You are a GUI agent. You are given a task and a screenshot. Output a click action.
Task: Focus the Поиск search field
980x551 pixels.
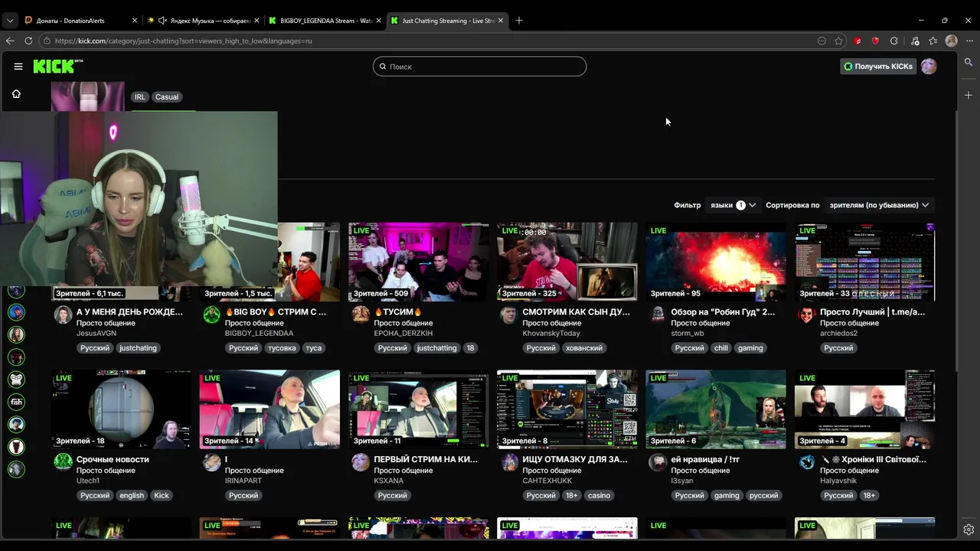tap(480, 67)
